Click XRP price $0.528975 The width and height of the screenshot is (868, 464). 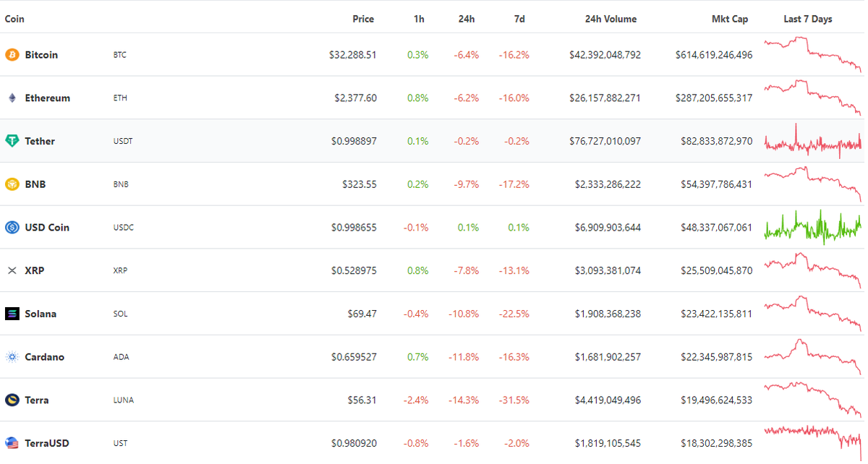pyautogui.click(x=354, y=270)
